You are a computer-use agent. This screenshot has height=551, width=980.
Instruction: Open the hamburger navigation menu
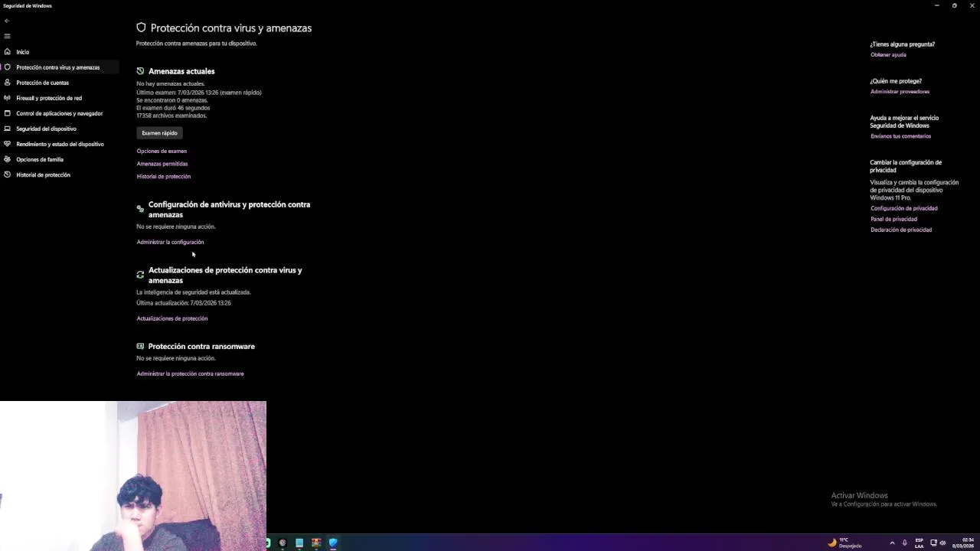tap(7, 36)
